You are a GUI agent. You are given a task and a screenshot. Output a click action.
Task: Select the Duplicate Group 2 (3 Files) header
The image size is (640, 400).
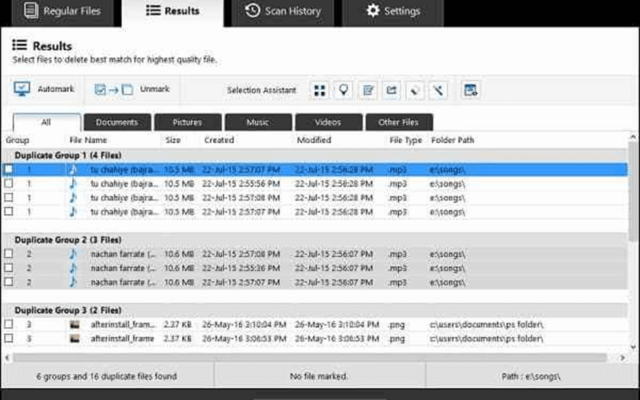pyautogui.click(x=314, y=240)
